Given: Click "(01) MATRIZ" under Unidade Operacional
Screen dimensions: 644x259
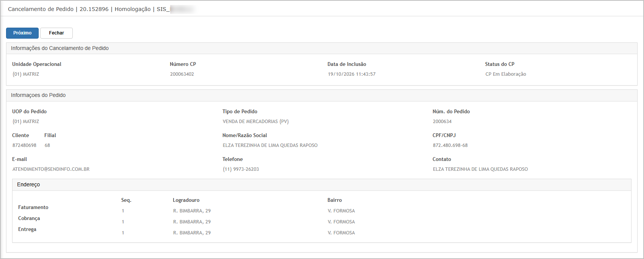Looking at the screenshot, I should coord(26,74).
